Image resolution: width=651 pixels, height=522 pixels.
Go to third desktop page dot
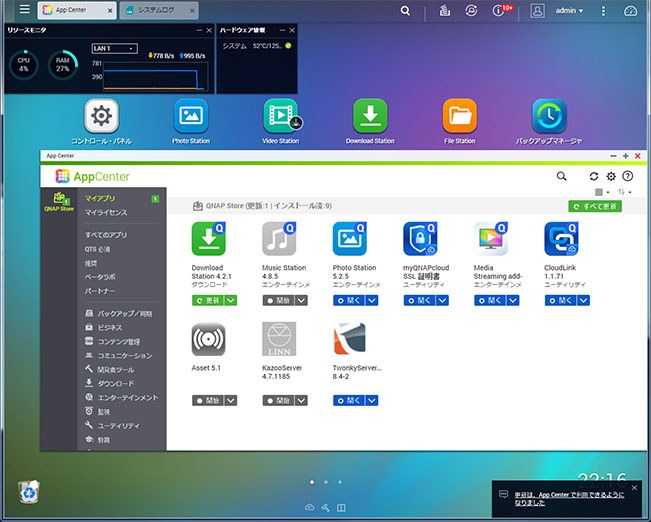pyautogui.click(x=340, y=482)
